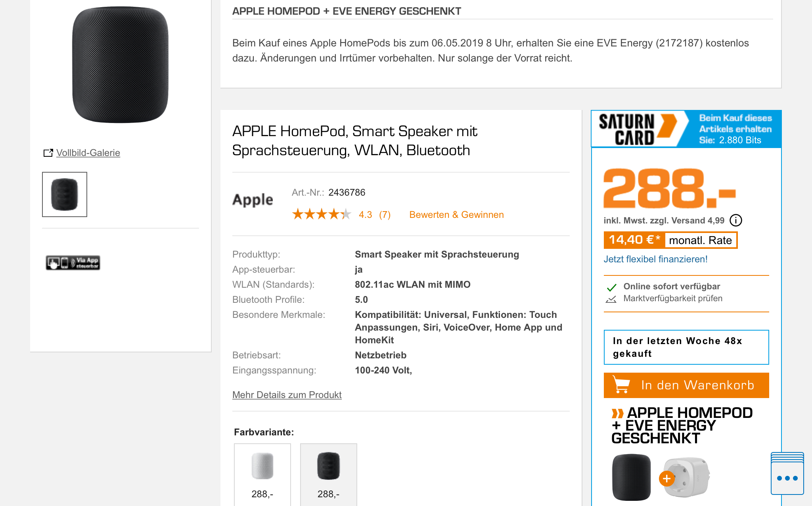Click the Via App steuerbar badge

[73, 262]
